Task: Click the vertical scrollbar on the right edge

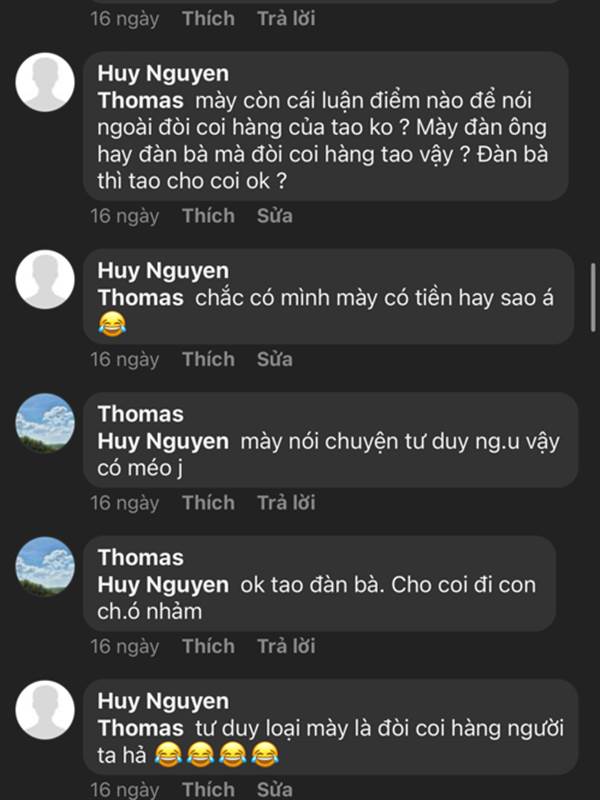Action: tap(594, 300)
